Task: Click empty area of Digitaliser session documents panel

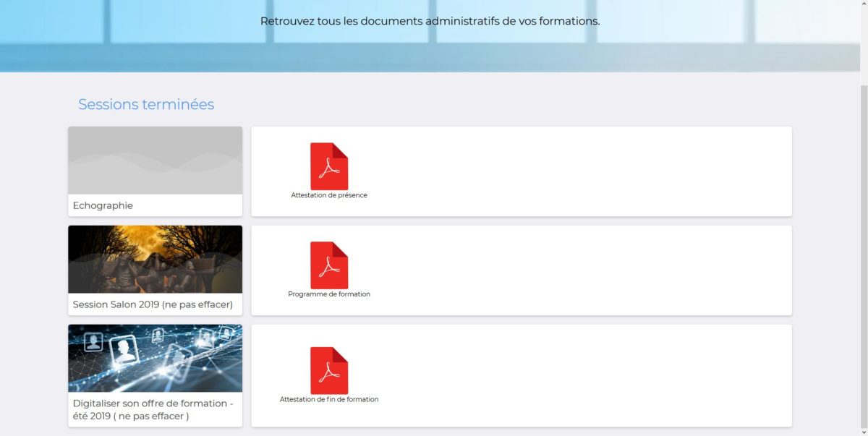Action: tap(579, 375)
